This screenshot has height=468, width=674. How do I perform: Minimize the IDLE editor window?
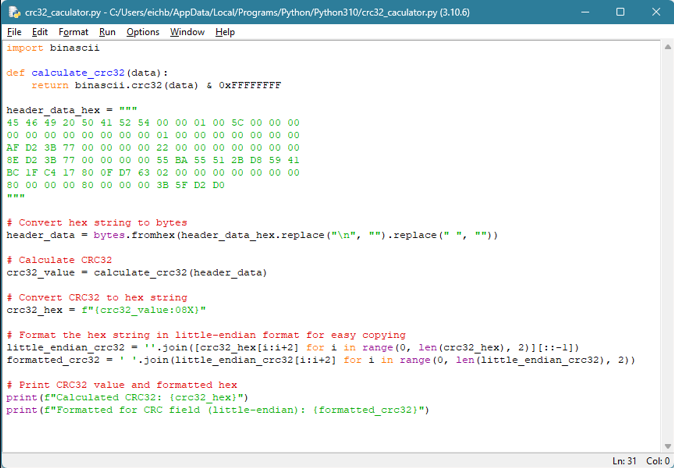point(584,12)
